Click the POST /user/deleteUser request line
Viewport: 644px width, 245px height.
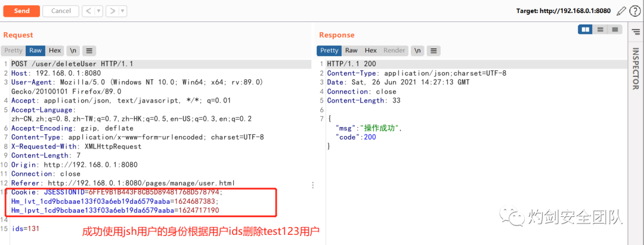[x=72, y=64]
